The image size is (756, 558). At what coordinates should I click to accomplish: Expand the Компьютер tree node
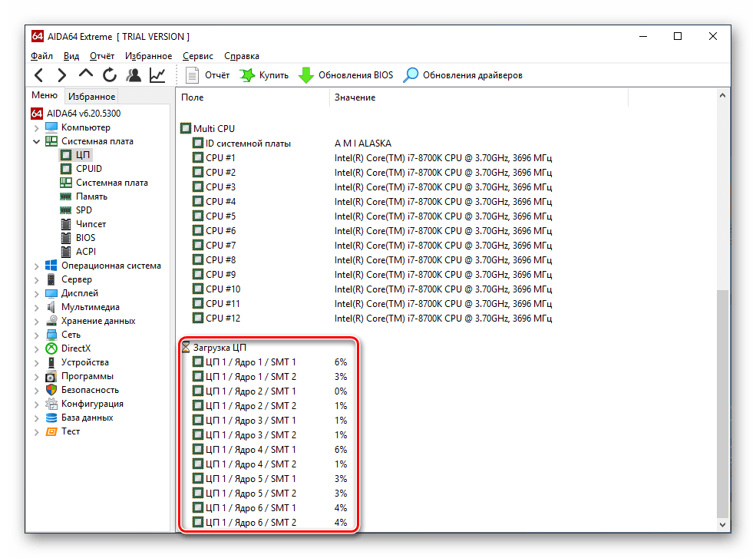pos(36,127)
